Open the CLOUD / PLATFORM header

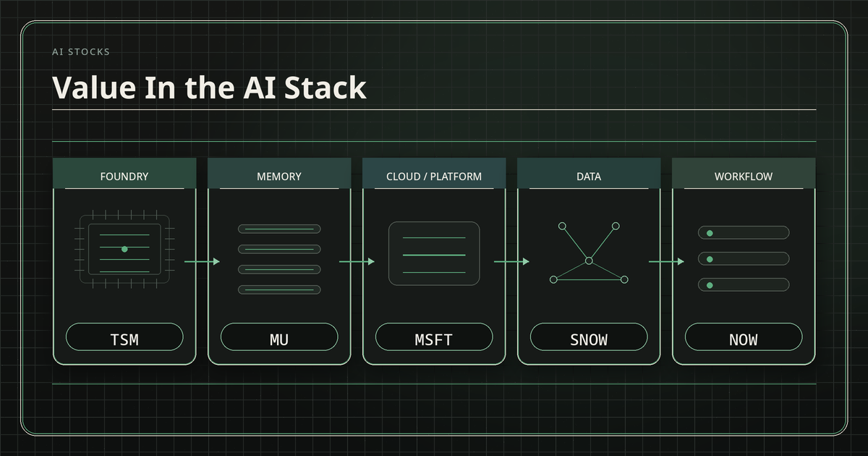click(x=434, y=176)
